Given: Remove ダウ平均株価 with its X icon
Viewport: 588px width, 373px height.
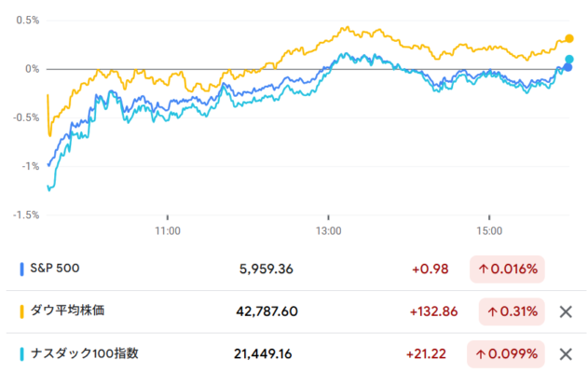Looking at the screenshot, I should coord(566,311).
